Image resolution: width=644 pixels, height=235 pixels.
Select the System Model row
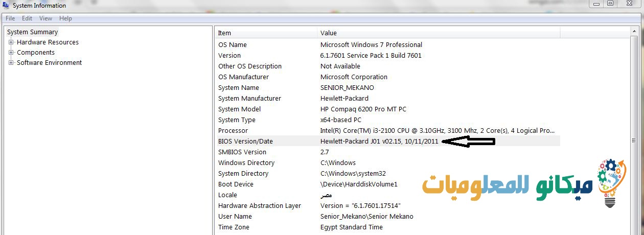pos(387,109)
